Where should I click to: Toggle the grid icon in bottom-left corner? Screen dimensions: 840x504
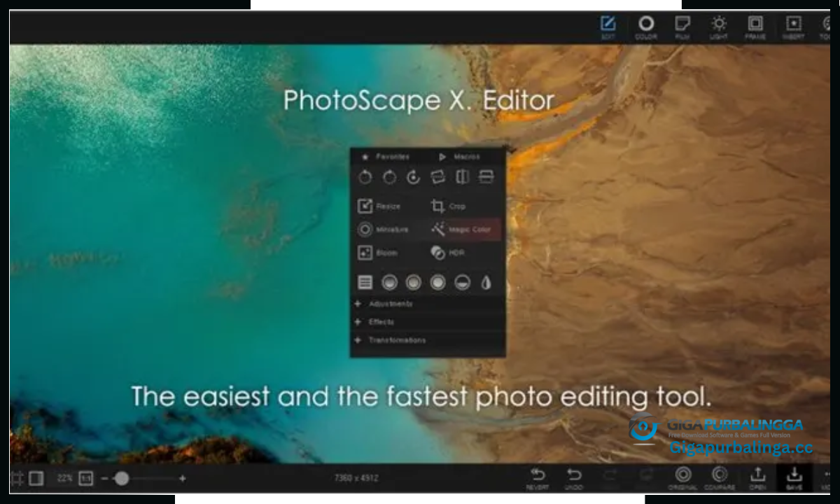[x=17, y=479]
